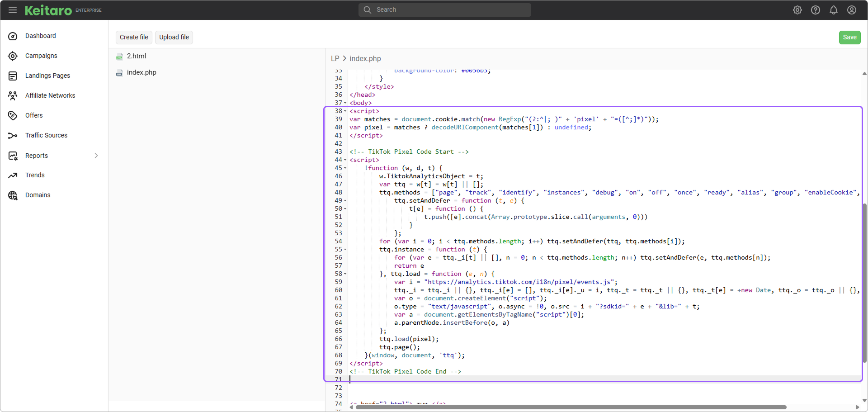Screen dimensions: 868x412
Task: Click the Keitaro logo
Action: point(48,10)
